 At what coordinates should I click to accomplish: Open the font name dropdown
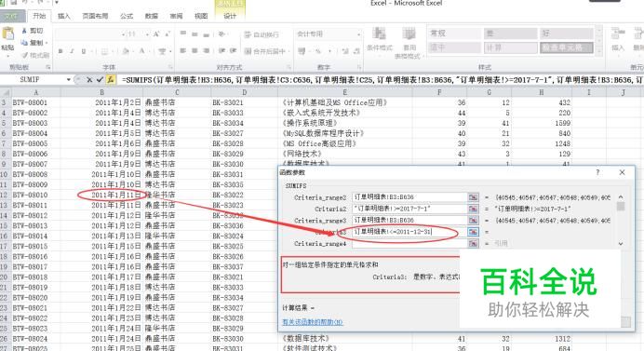click(x=123, y=34)
